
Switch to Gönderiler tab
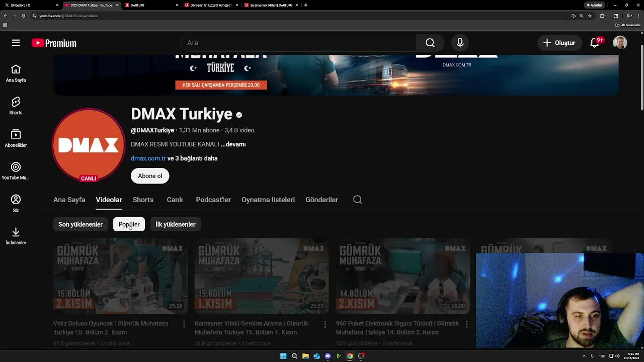pyautogui.click(x=321, y=200)
